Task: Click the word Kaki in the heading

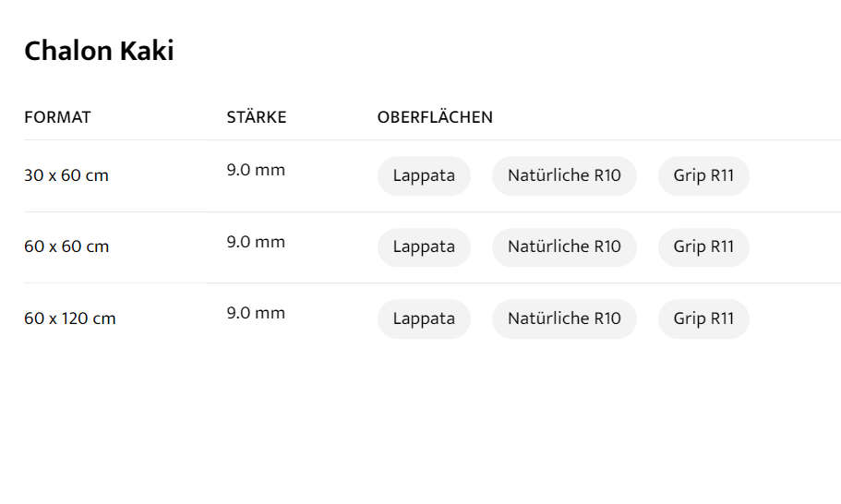Action: pyautogui.click(x=147, y=52)
